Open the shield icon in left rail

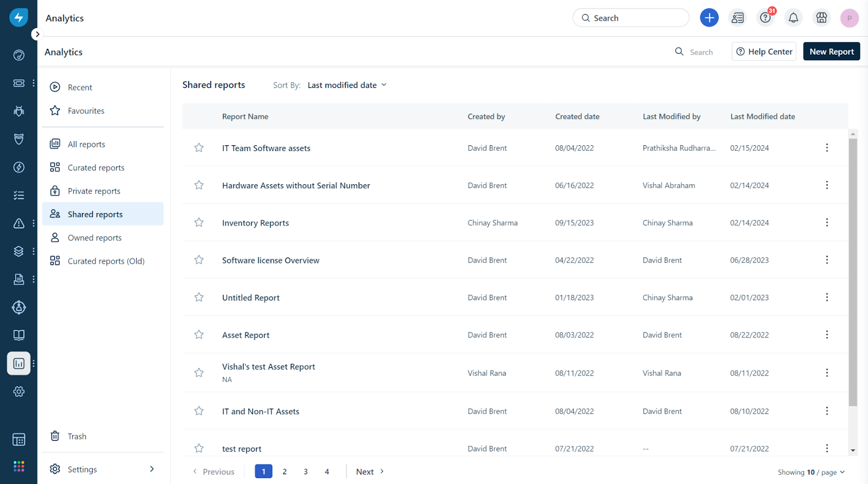pos(19,139)
